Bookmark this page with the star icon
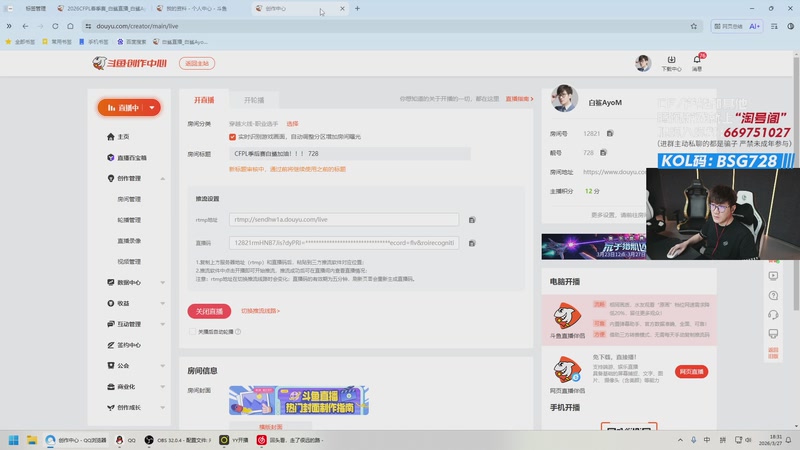 point(694,26)
